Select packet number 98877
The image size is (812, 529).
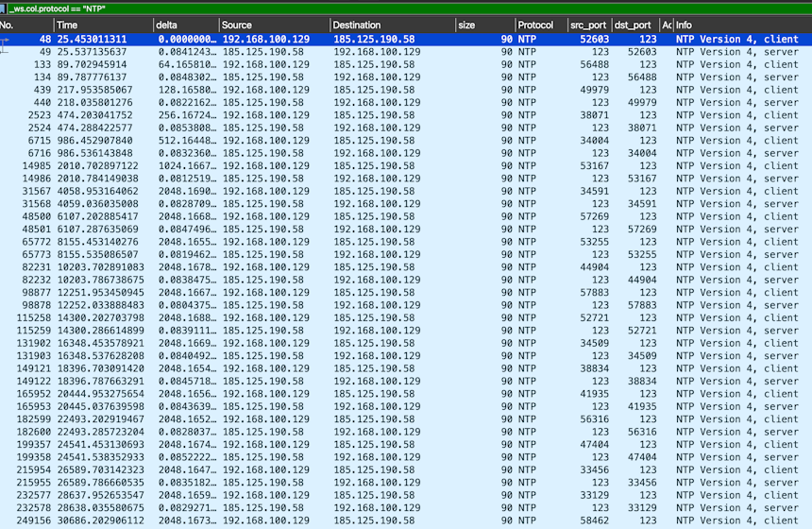click(406, 293)
